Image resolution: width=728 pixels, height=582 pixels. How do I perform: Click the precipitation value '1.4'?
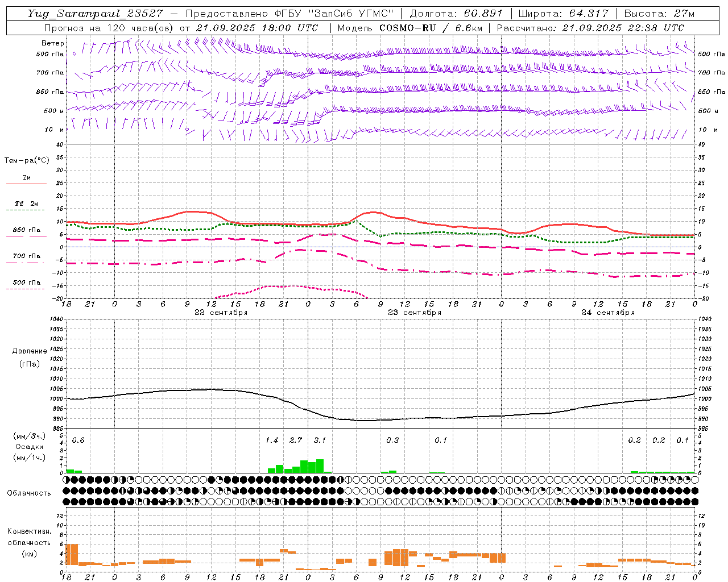pyautogui.click(x=272, y=440)
